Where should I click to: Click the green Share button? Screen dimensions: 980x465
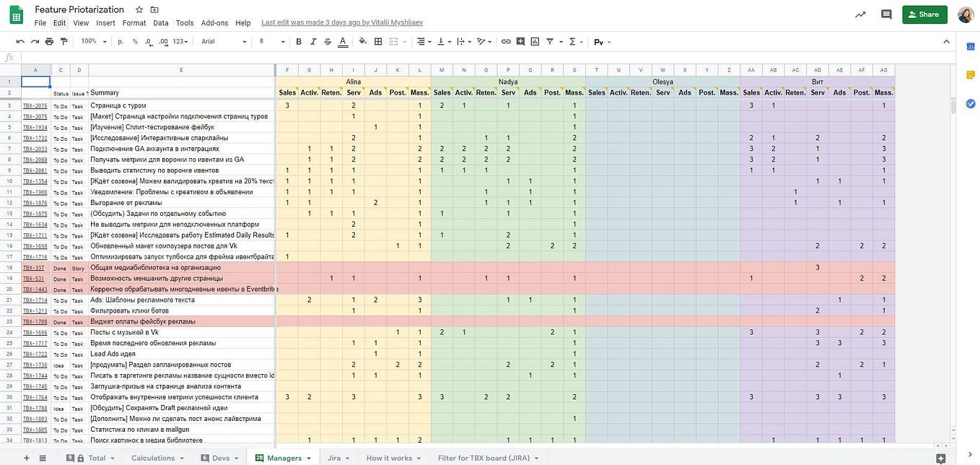pyautogui.click(x=924, y=14)
